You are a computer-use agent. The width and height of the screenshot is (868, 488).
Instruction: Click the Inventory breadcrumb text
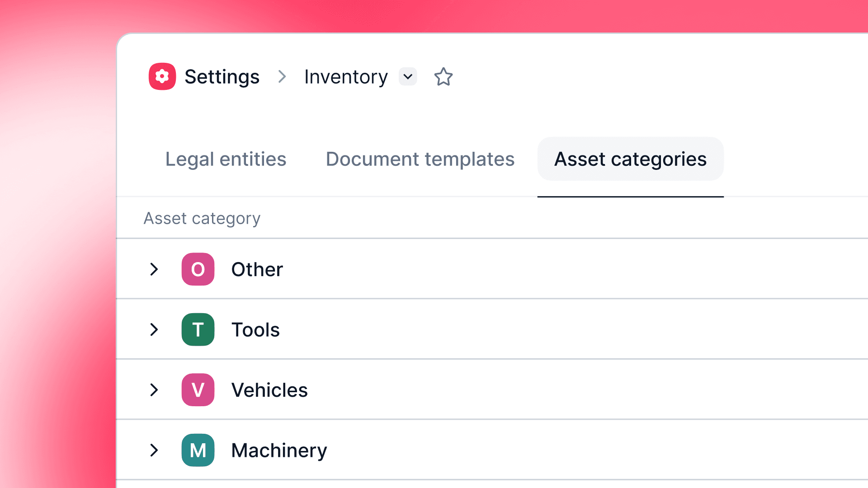click(x=346, y=77)
